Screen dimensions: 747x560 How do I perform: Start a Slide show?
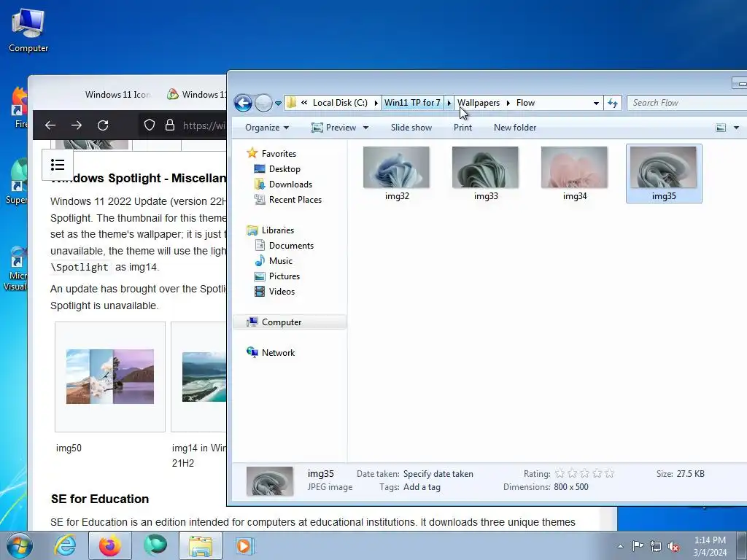click(x=411, y=128)
